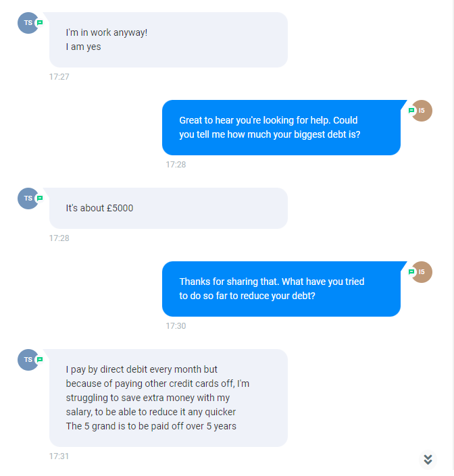Click the 17:30 timestamp under the blue message
The height and width of the screenshot is (476, 454).
click(x=176, y=326)
